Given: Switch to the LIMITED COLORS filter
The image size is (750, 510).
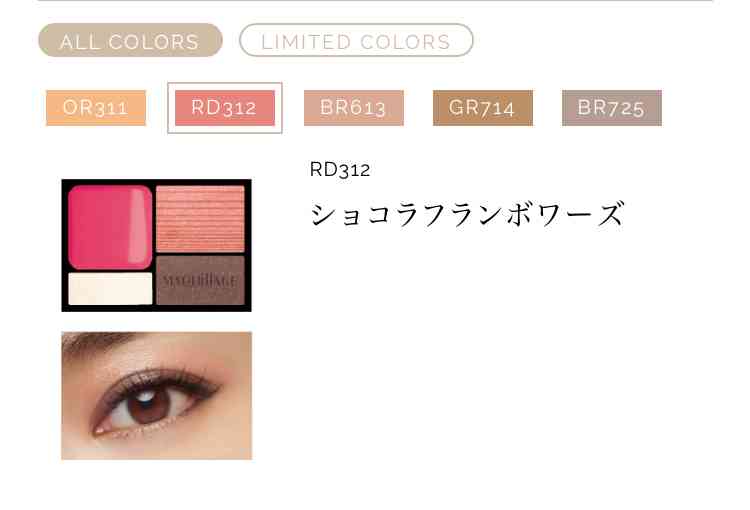Looking at the screenshot, I should point(356,40).
